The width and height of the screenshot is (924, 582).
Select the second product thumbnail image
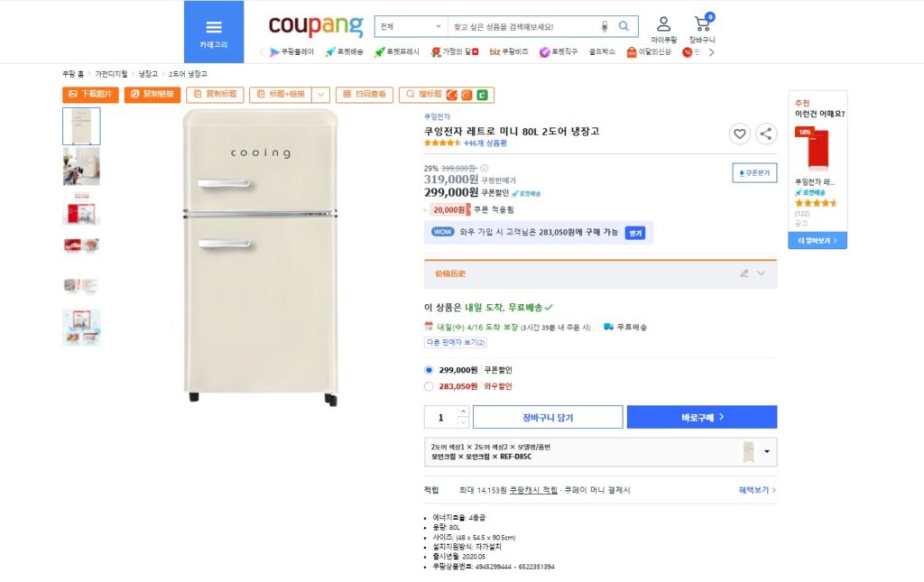click(81, 167)
